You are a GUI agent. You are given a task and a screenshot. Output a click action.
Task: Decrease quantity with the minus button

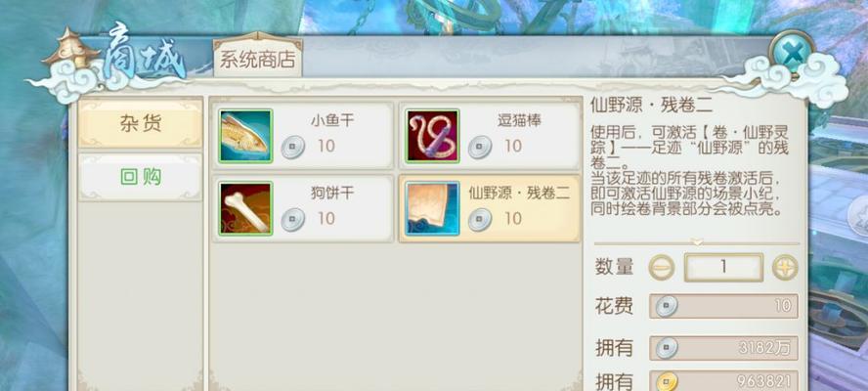click(662, 268)
